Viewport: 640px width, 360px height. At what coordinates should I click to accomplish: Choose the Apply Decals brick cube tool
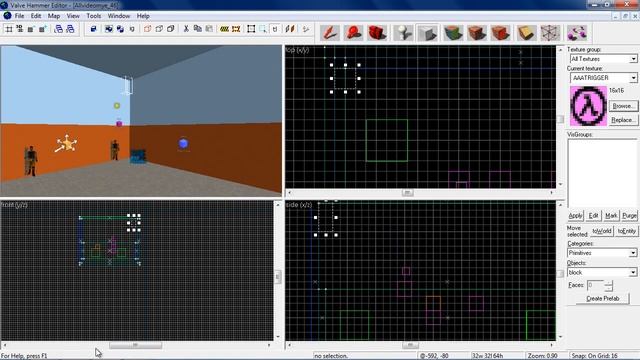pyautogui.click(x=501, y=33)
